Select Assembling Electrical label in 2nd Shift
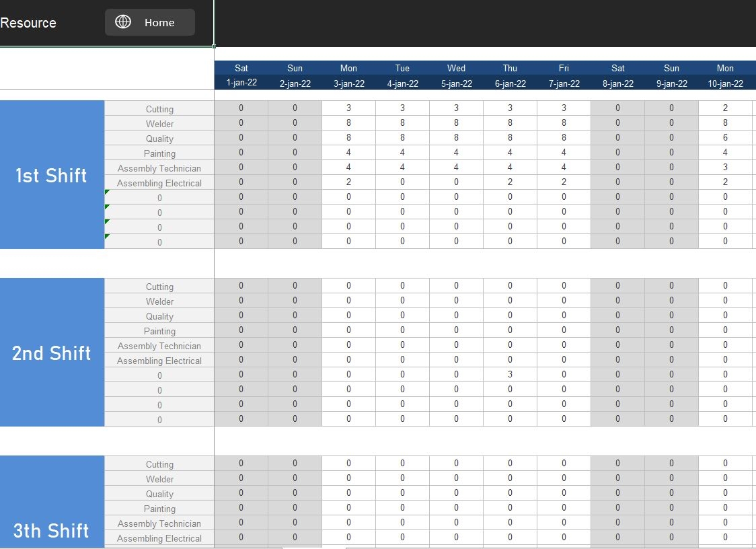 click(x=159, y=360)
